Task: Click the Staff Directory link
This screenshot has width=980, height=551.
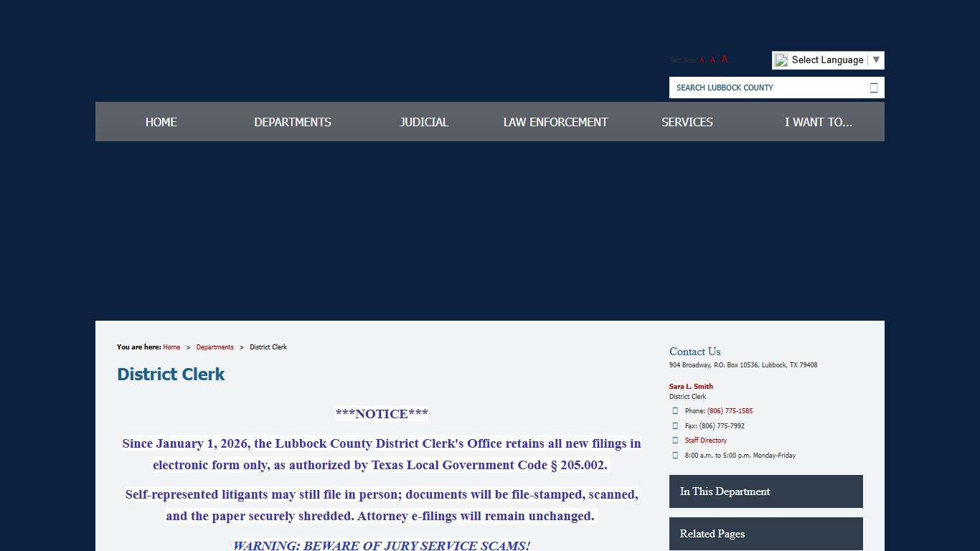Action: pyautogui.click(x=705, y=441)
